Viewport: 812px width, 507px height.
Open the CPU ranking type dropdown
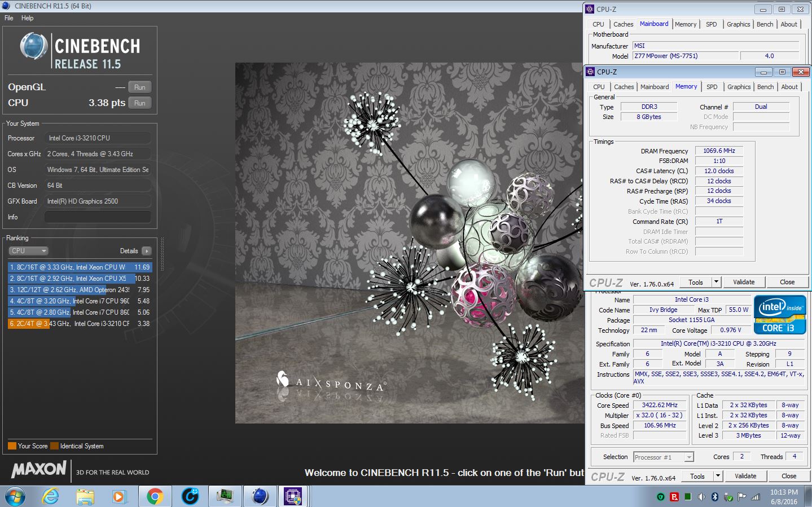[28, 251]
